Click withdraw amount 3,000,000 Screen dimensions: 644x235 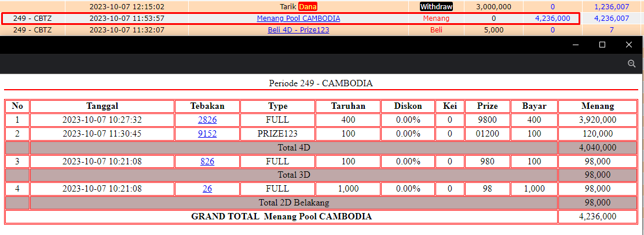(493, 7)
